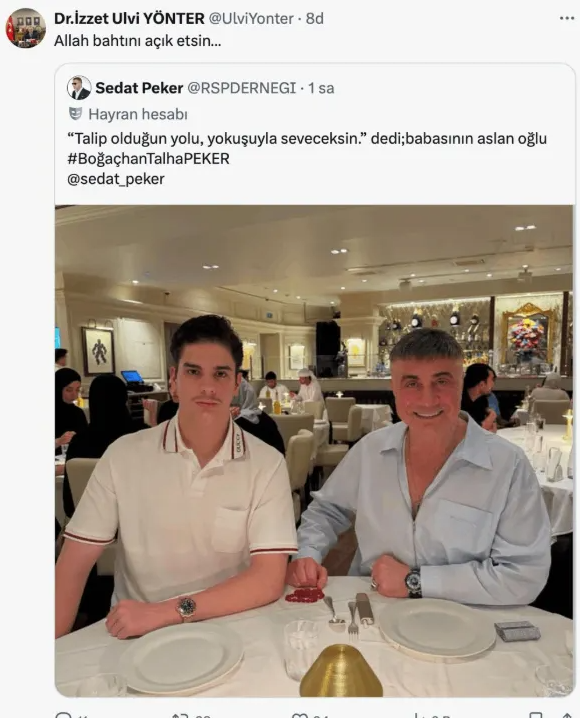Open the restaurant photo in quoted tweet

click(x=314, y=451)
